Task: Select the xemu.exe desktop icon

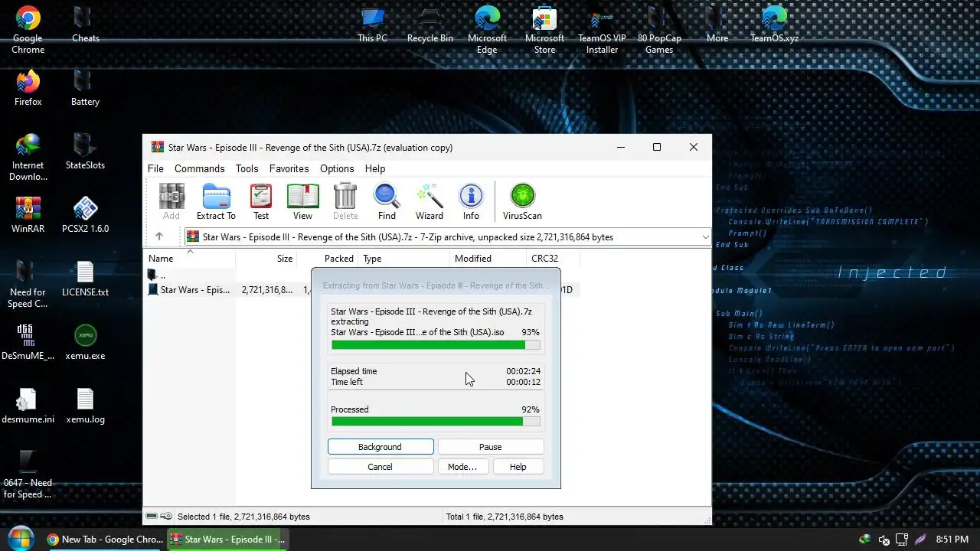Action: [85, 342]
